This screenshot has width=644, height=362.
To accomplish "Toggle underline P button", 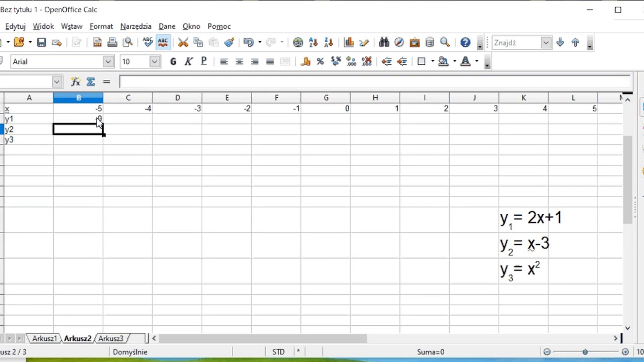I will (204, 62).
